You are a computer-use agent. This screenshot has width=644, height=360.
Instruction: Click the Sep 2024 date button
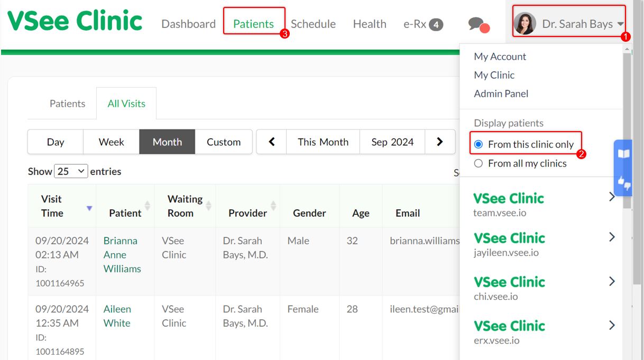[x=392, y=142]
